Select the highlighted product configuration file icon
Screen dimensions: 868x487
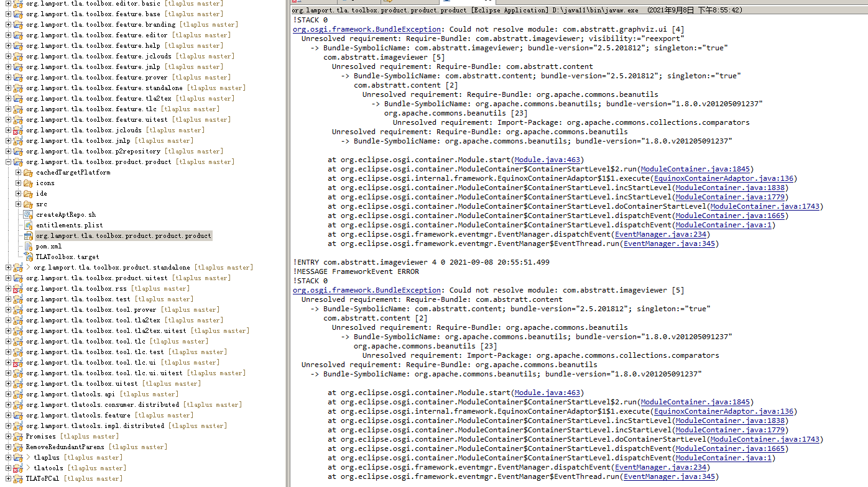coord(27,235)
